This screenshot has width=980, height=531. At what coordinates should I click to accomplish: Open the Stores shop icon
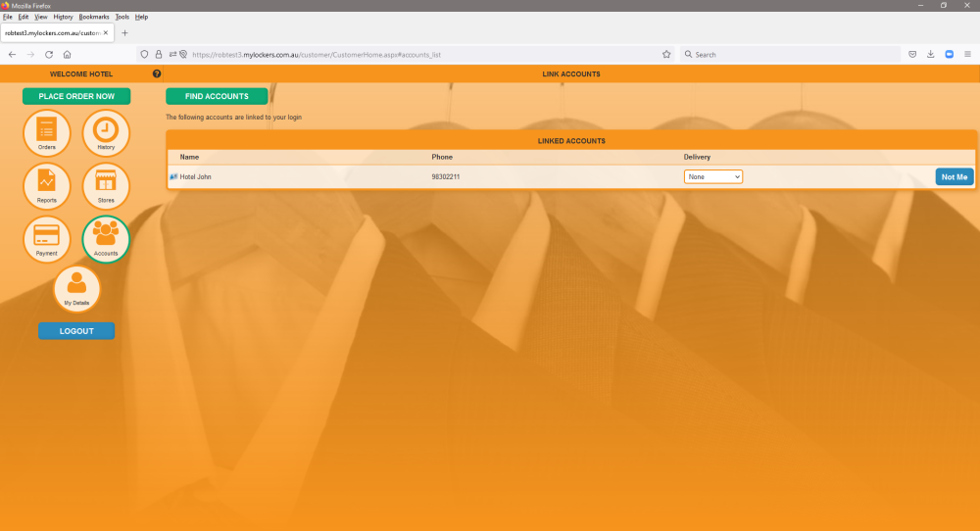[106, 186]
